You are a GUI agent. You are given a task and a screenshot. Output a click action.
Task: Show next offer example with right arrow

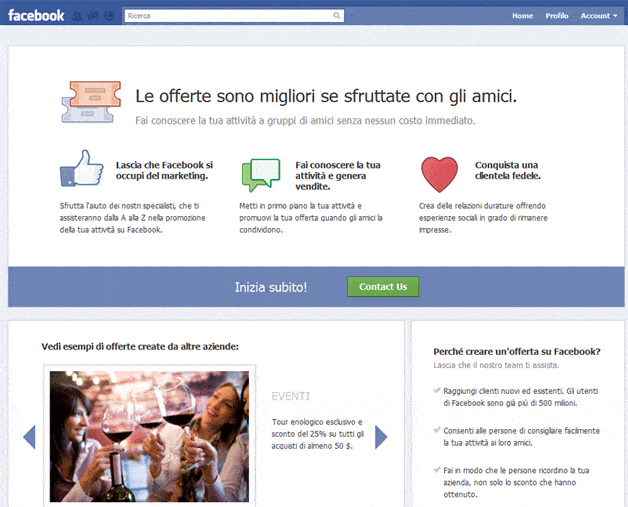[x=381, y=437]
